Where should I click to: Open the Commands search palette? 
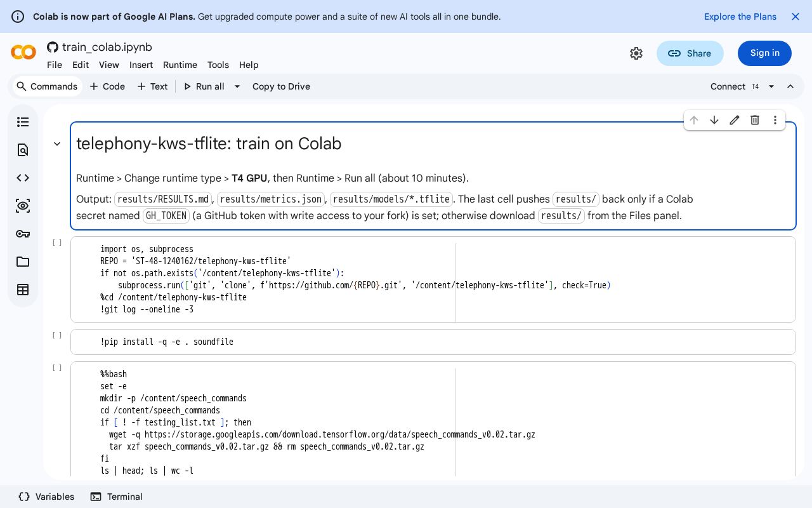[x=47, y=86]
